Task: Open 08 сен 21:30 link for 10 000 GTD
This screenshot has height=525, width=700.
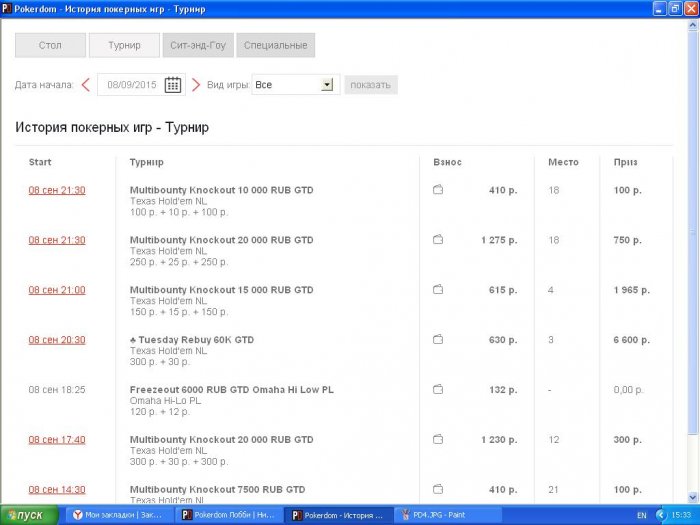Action: [x=57, y=190]
